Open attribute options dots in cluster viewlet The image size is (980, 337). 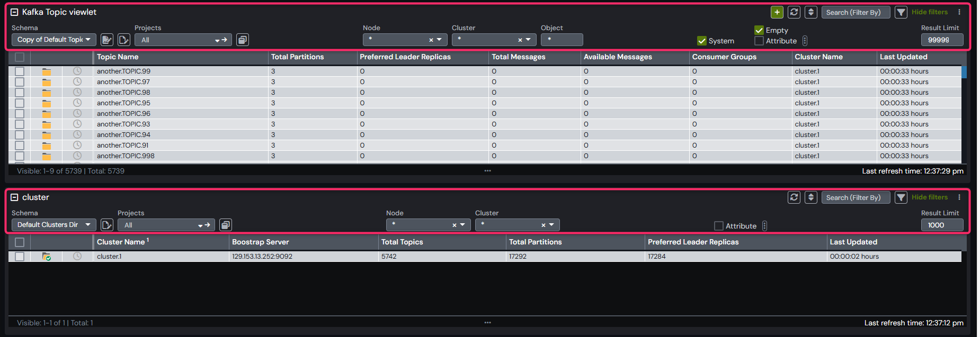[x=764, y=226]
